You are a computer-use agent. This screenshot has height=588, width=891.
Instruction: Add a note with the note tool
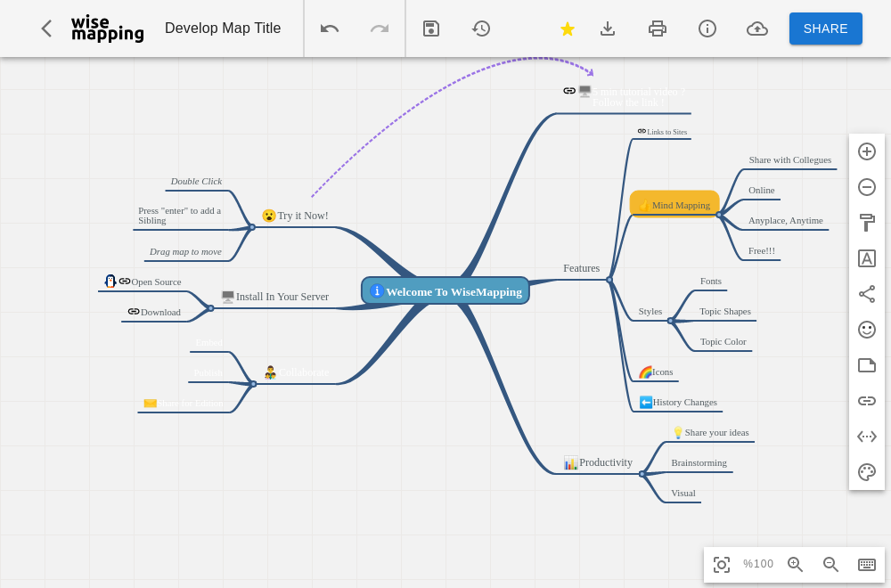tap(867, 365)
